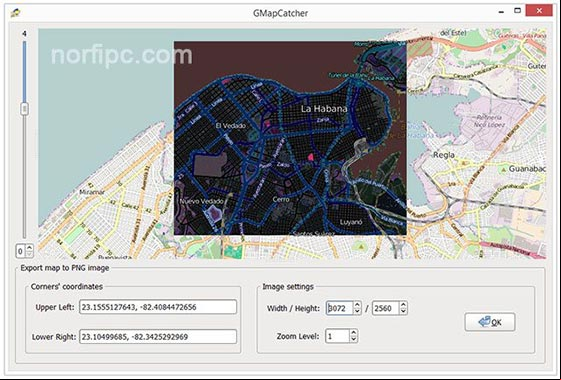Click the Nuevo Vedado label on map

click(201, 201)
